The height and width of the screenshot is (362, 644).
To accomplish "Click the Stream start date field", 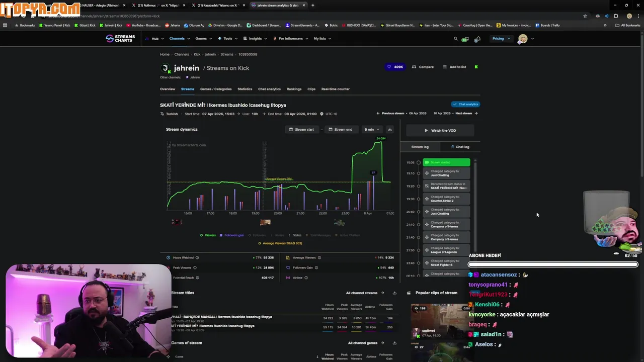I will click(x=301, y=129).
